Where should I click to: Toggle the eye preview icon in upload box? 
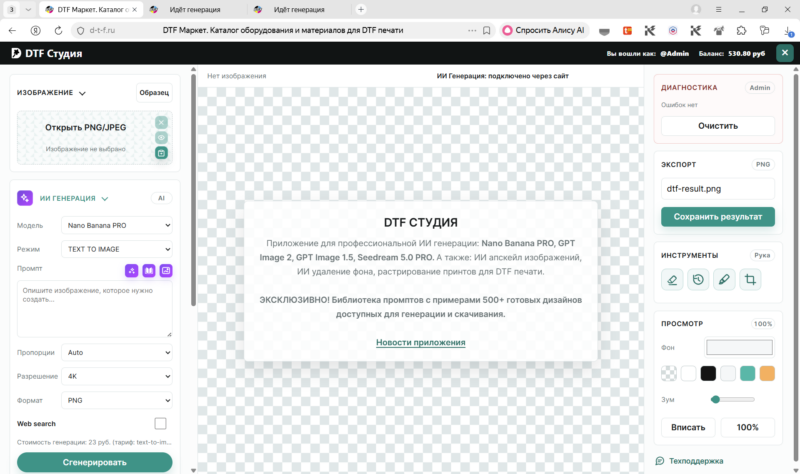pyautogui.click(x=161, y=137)
